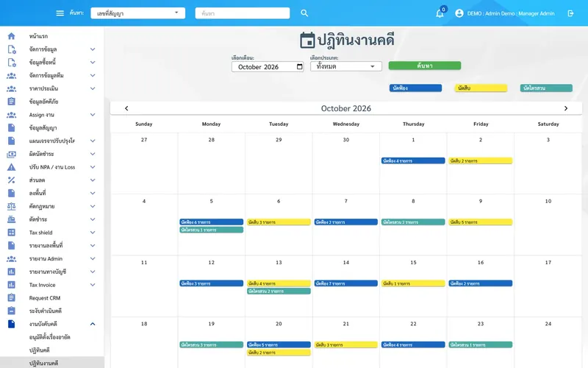Click the ระงับดำเนินคดี clipboard icon
The width and height of the screenshot is (588, 368).
[x=11, y=311]
